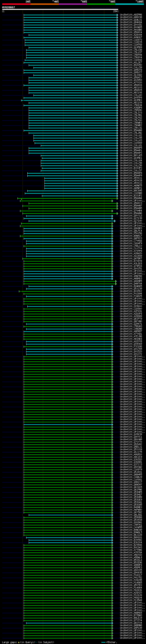Select alignment label UniRef100_Q70HR4

click(131, 211)
